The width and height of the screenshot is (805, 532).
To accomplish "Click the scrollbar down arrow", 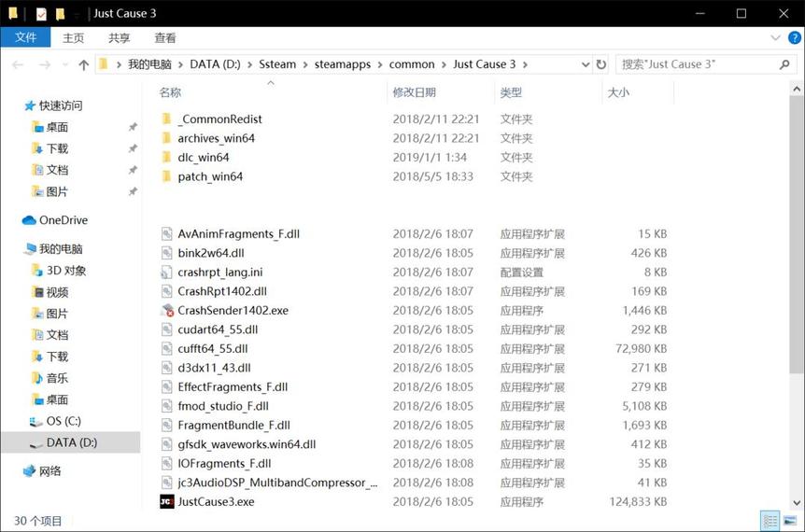I will [797, 503].
